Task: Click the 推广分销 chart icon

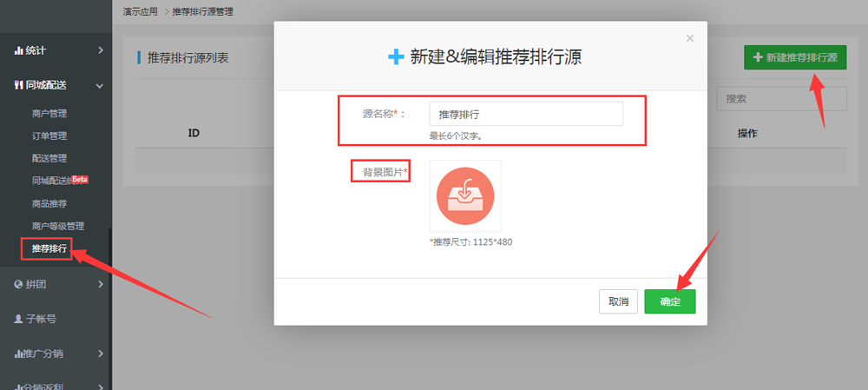Action: 18,354
